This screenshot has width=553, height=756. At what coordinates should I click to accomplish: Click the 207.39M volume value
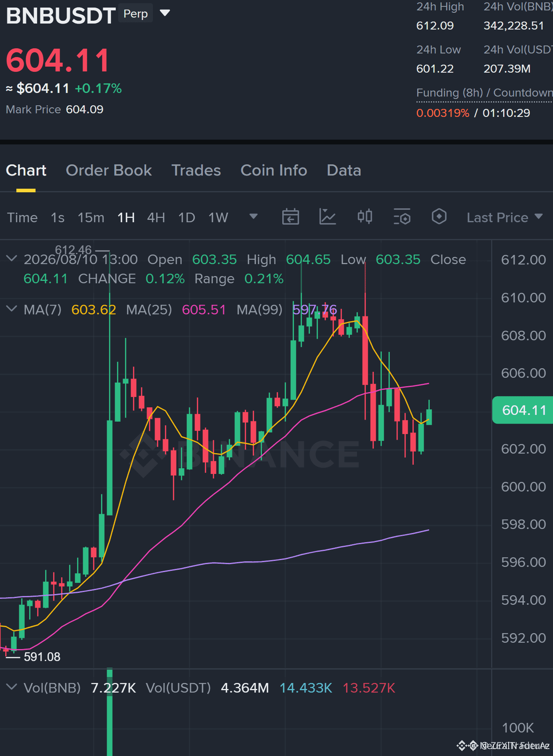[507, 69]
